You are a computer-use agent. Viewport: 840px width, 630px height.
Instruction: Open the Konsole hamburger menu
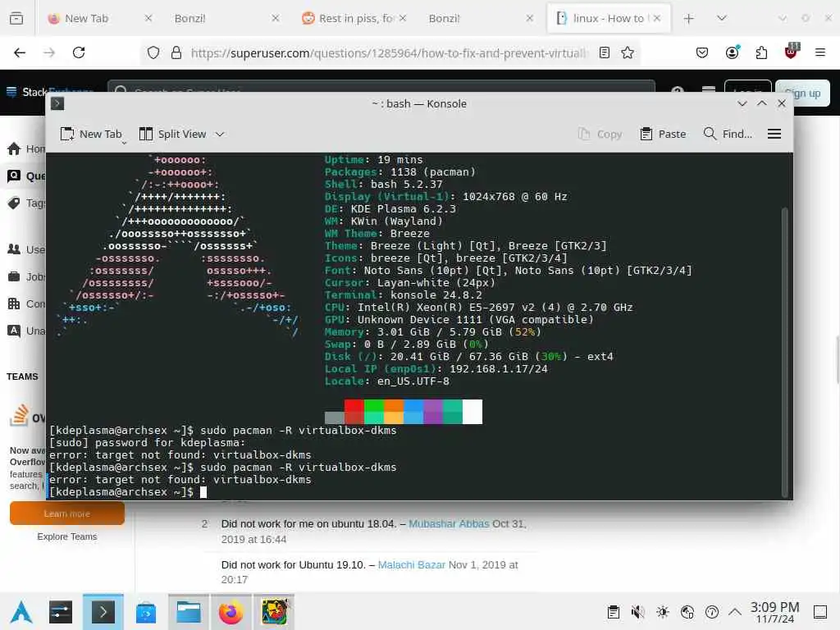774,134
